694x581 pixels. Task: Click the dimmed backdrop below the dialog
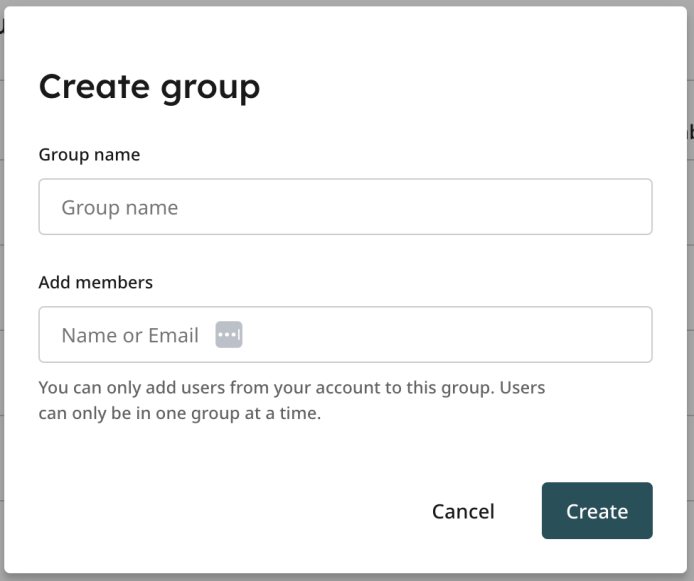tap(345, 577)
